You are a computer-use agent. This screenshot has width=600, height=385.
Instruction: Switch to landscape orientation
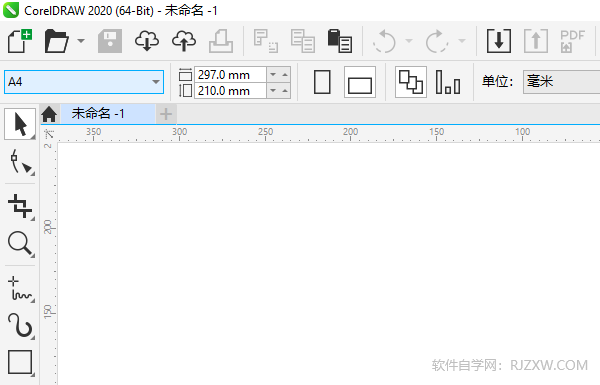coord(360,82)
